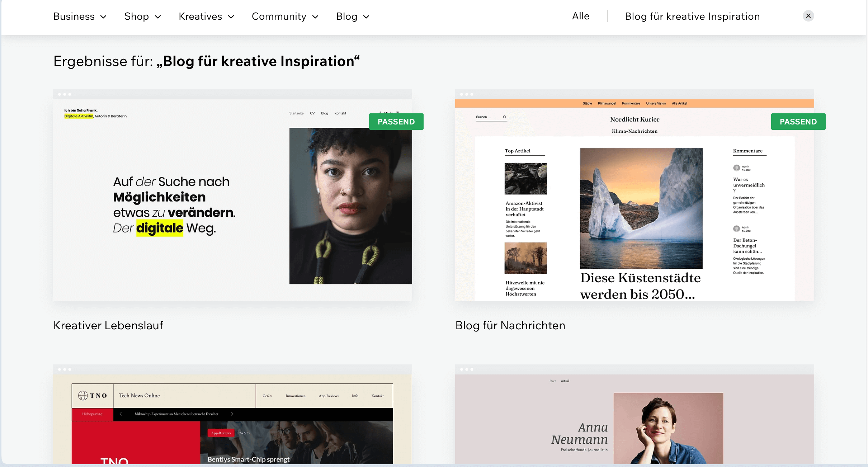868x467 pixels.
Task: Click previous arrow in Tech News highlights bar
Action: 121,414
